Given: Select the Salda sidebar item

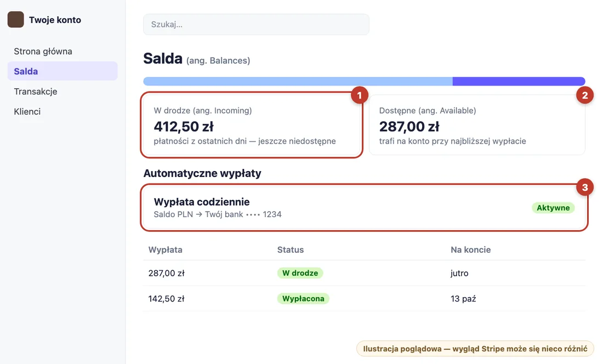Looking at the screenshot, I should tap(62, 71).
